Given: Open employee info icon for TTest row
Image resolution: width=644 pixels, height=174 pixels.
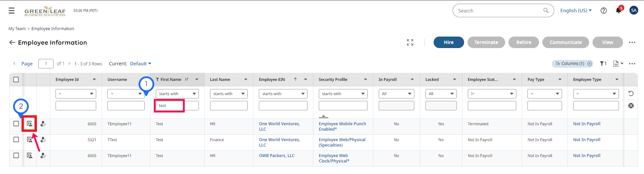Looking at the screenshot, I should [x=29, y=139].
